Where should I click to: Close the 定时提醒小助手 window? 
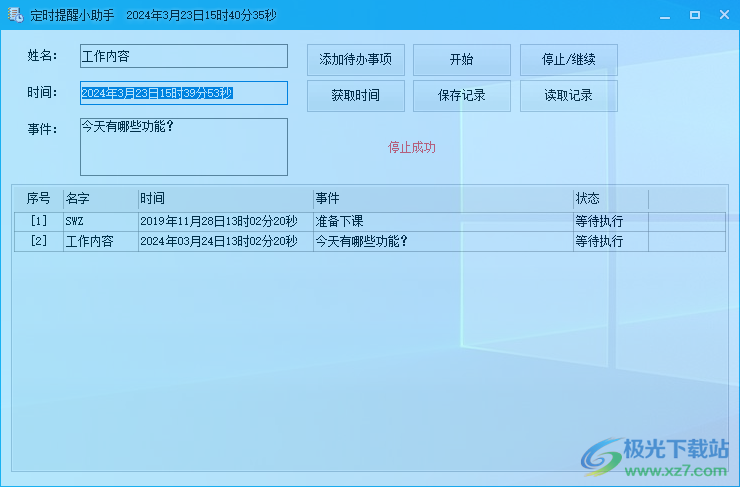tap(724, 15)
